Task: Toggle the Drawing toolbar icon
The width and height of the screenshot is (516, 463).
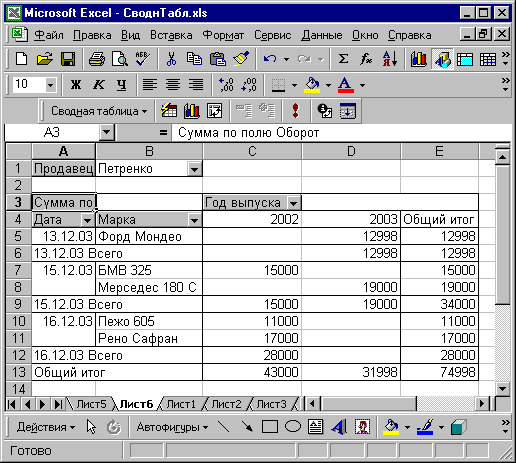Action: tap(442, 59)
